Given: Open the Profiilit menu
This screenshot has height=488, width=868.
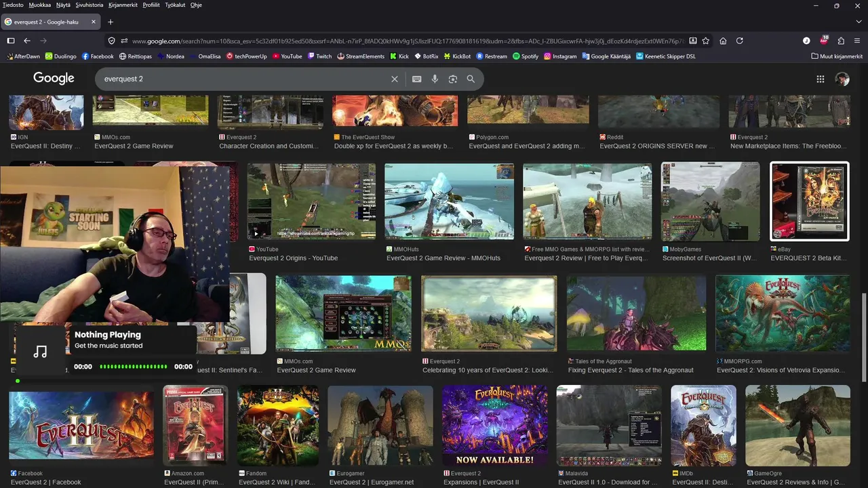Looking at the screenshot, I should (x=151, y=5).
